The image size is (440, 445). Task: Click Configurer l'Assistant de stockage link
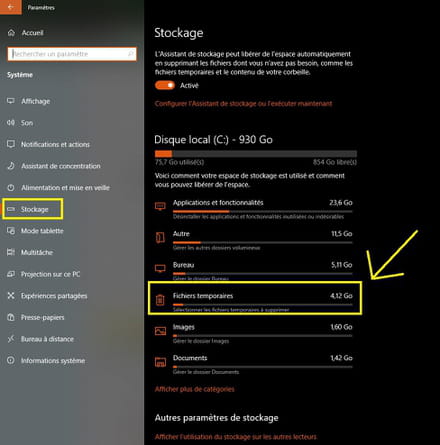pyautogui.click(x=243, y=104)
